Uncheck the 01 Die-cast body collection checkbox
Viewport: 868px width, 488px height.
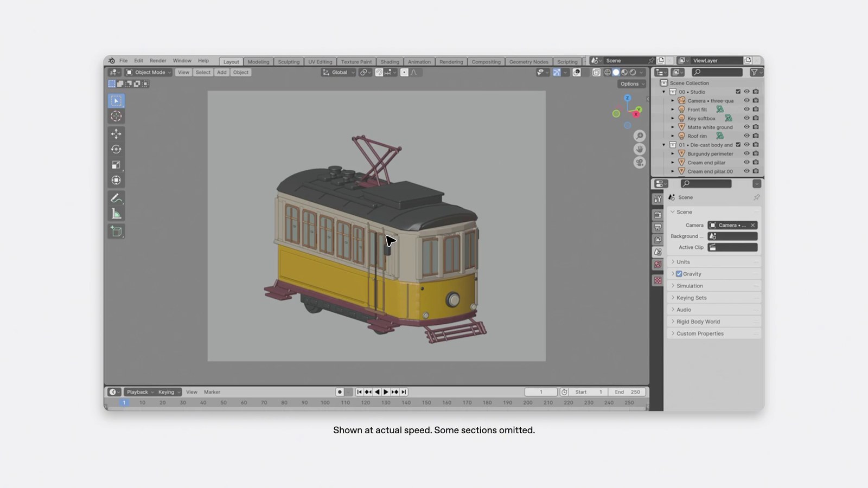click(738, 145)
